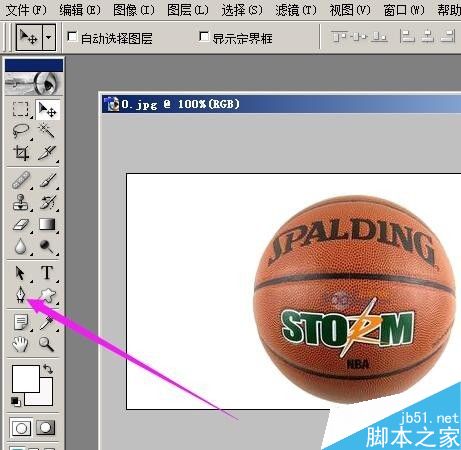Click the 0.jpg document title bar
The width and height of the screenshot is (461, 450).
pos(281,104)
